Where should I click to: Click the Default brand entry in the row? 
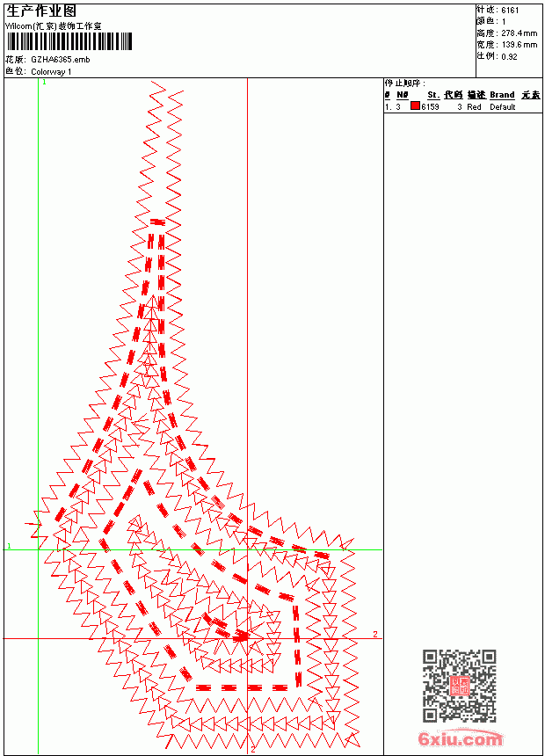coord(503,107)
